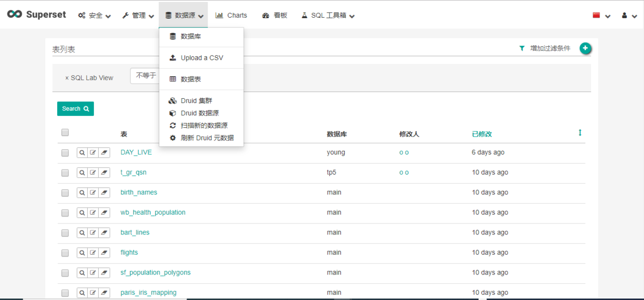Edit the wb_health_population record
644x300 pixels.
[x=93, y=213]
